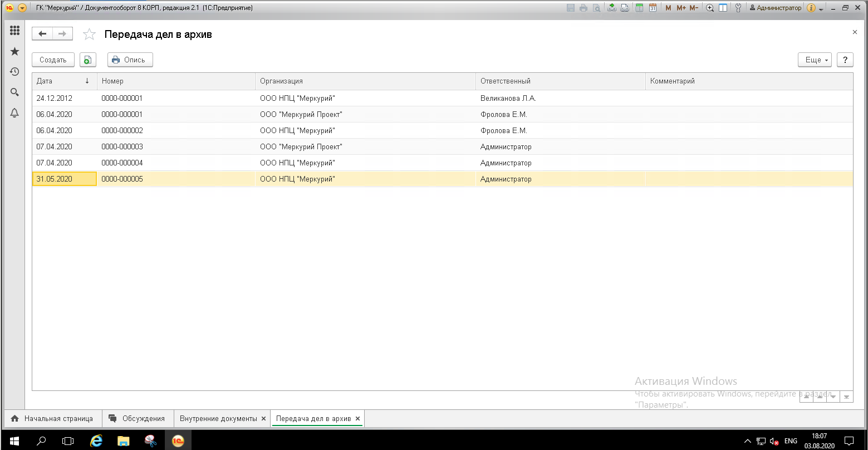Switch to the Обсуждения tab
The image size is (868, 450).
(138, 418)
